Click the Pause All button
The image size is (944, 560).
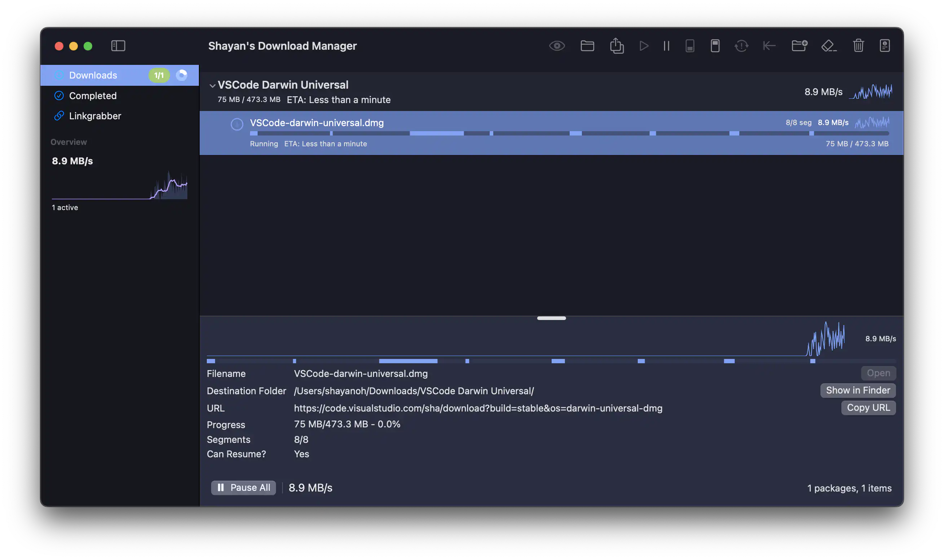tap(243, 488)
